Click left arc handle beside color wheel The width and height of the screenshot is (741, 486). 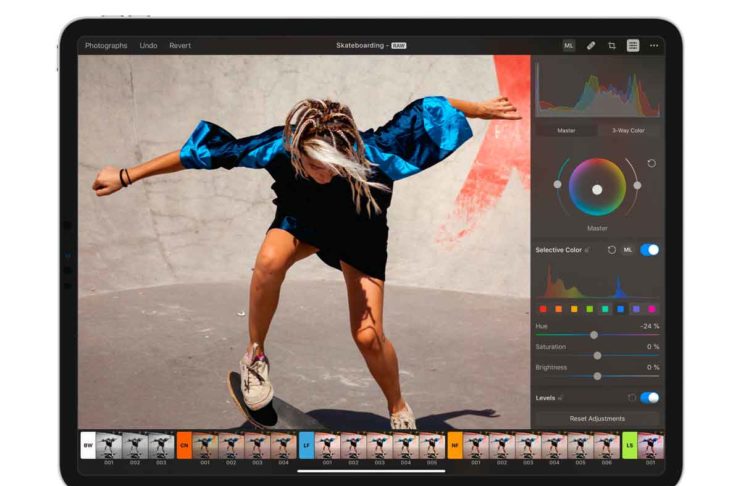click(558, 184)
